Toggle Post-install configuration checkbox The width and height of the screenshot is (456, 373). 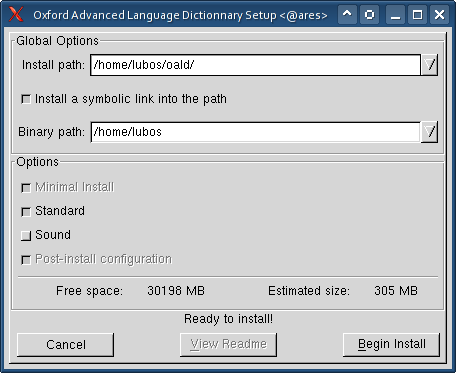click(x=26, y=260)
